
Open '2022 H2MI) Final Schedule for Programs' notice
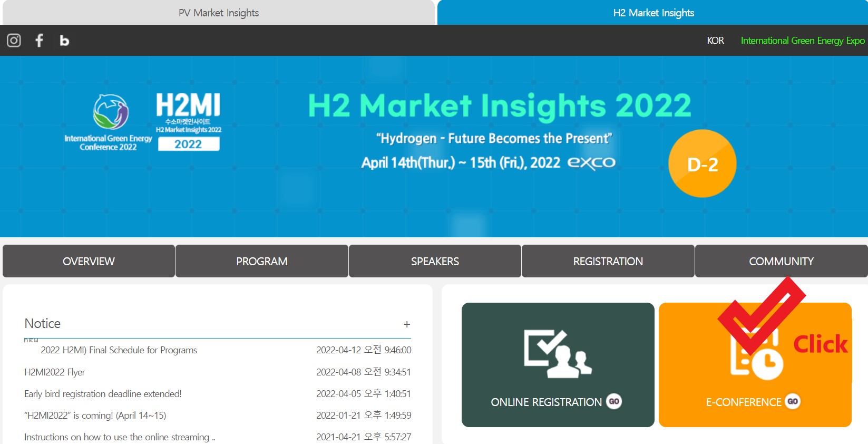pyautogui.click(x=119, y=350)
